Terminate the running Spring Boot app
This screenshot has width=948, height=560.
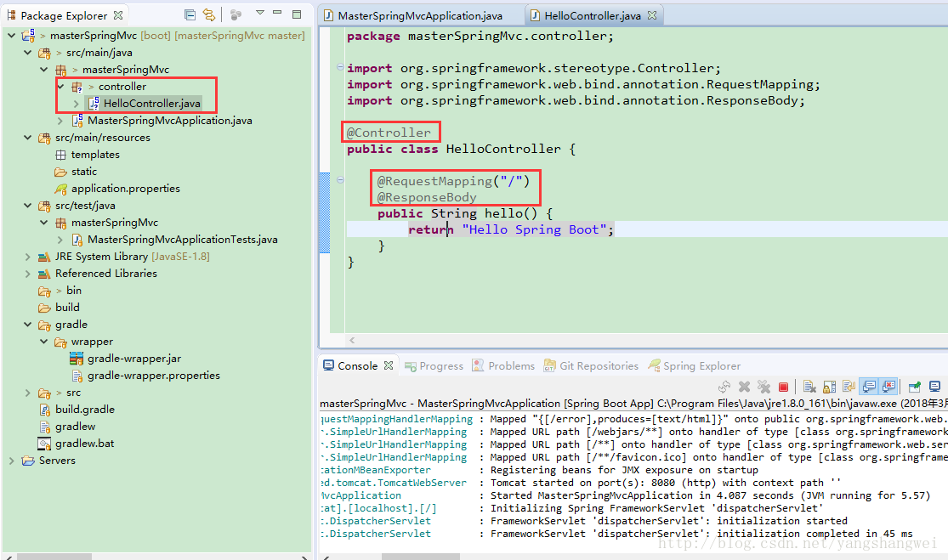783,387
